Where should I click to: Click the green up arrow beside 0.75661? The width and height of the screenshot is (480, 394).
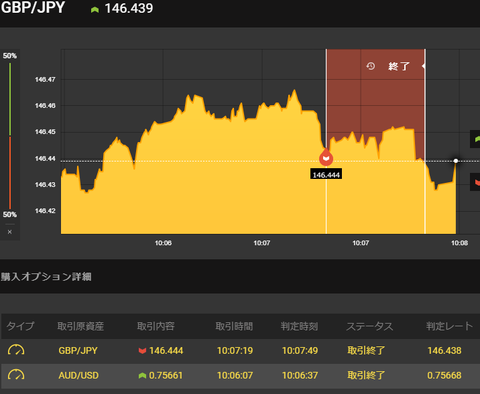tap(142, 376)
